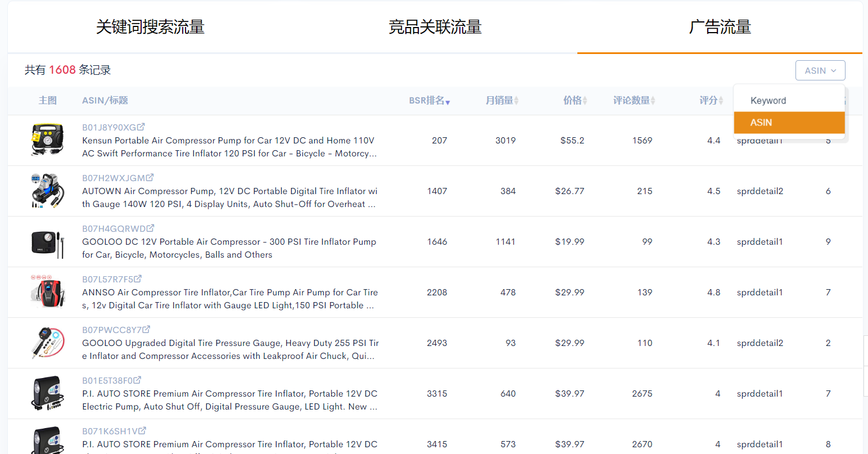Viewport: 868px width, 454px height.
Task: Sort by 评分 column arrows
Action: (721, 101)
